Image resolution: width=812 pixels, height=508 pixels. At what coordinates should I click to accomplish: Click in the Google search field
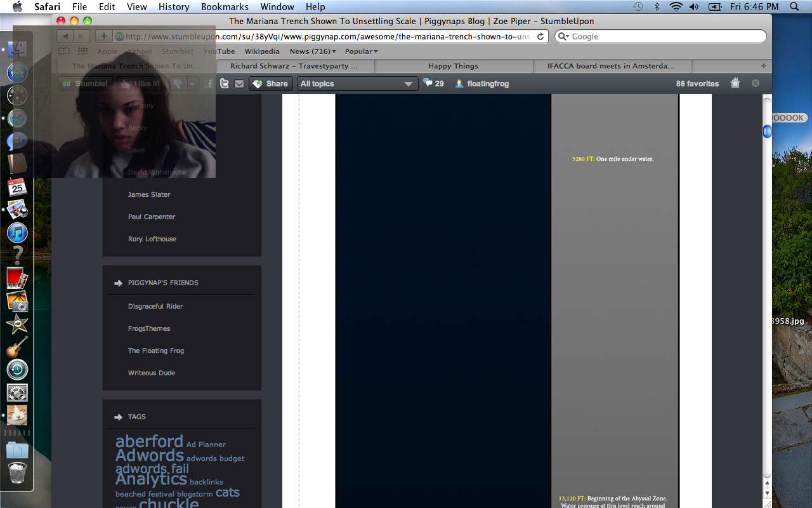(x=665, y=37)
